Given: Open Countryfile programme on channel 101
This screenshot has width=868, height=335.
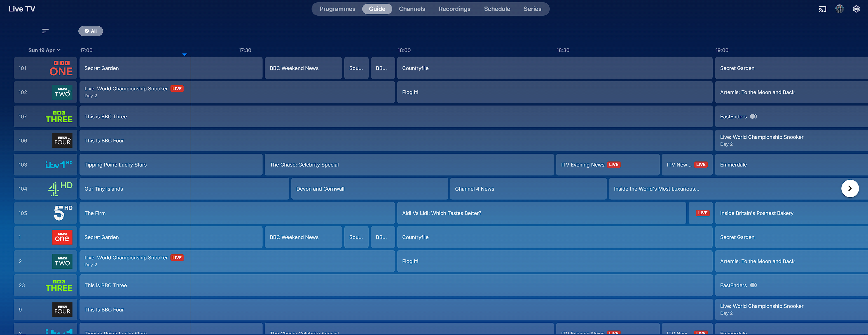Looking at the screenshot, I should 554,68.
